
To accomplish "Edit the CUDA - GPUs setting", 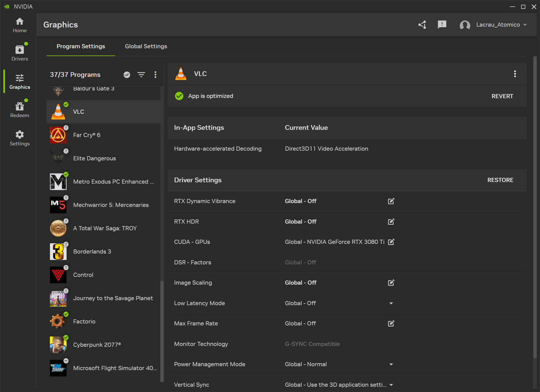I will click(391, 242).
